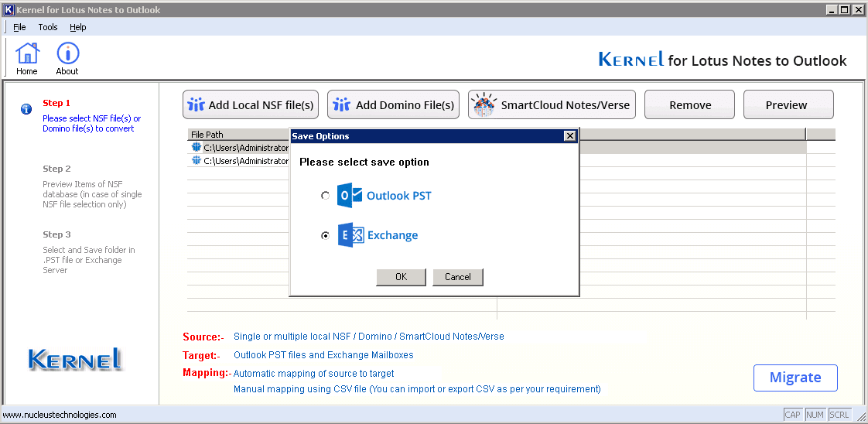
Task: Minimize the Kernel application window
Action: [x=832, y=9]
